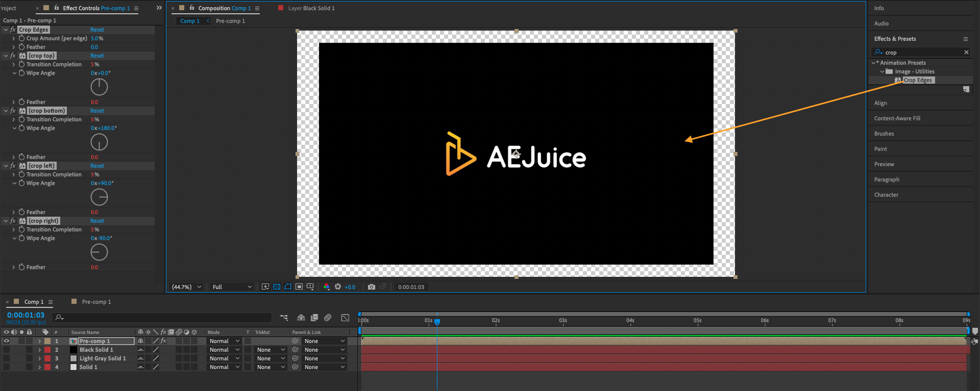Open blending Mode dropdown for Solid 1
The image size is (980, 391).
tap(224, 367)
